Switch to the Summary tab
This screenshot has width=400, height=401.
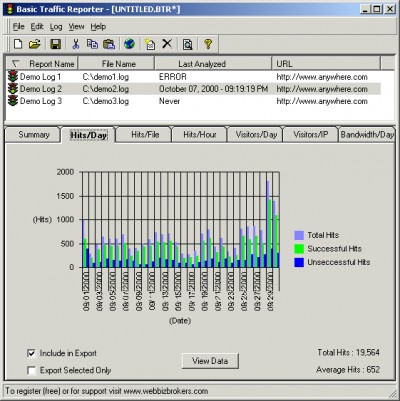point(33,135)
